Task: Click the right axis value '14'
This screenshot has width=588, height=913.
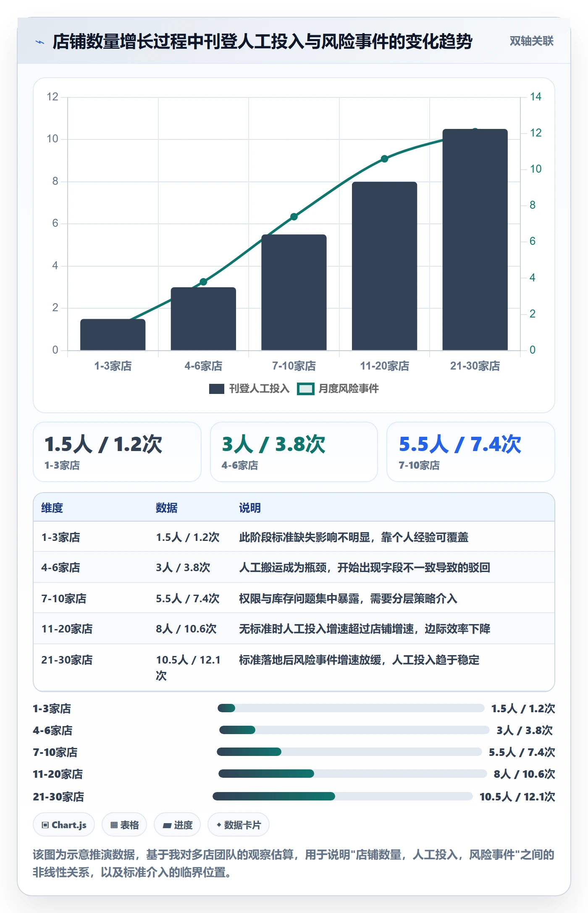Action: pos(535,97)
